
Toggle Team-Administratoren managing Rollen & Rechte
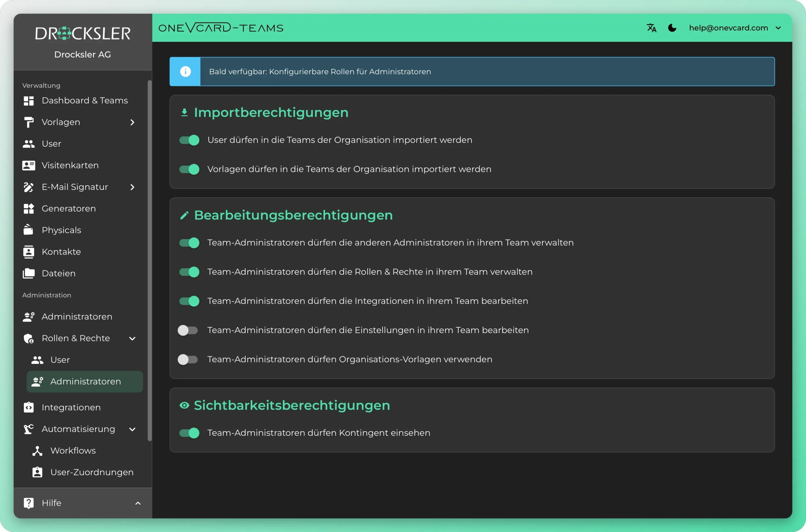(x=189, y=272)
